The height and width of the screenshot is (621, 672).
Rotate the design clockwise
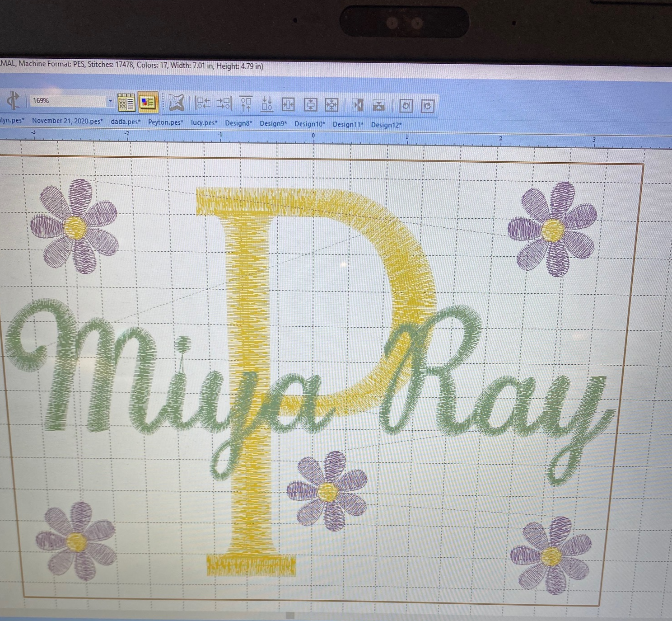(427, 106)
